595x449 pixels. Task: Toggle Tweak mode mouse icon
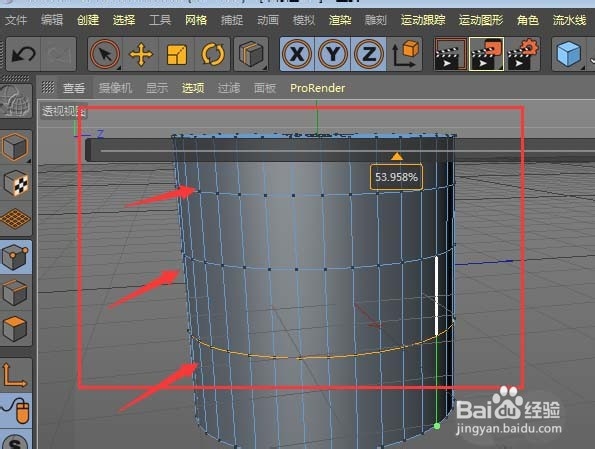pos(16,410)
